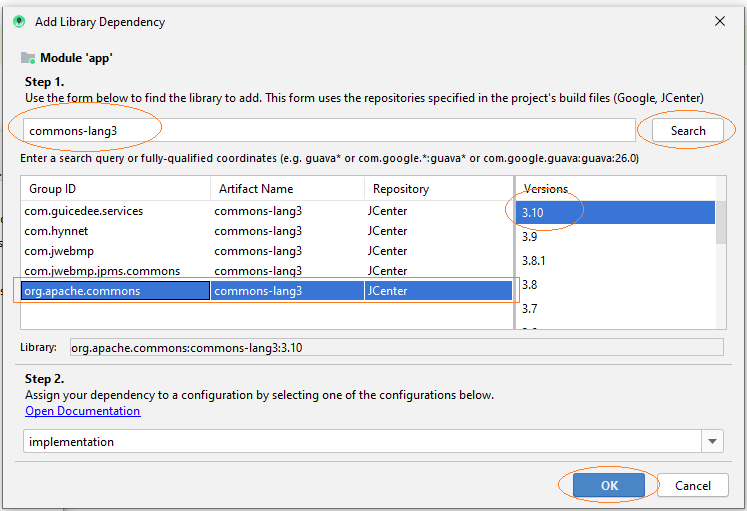This screenshot has height=511, width=747.
Task: Choose version 3.10 in Versions list
Action: (616, 212)
